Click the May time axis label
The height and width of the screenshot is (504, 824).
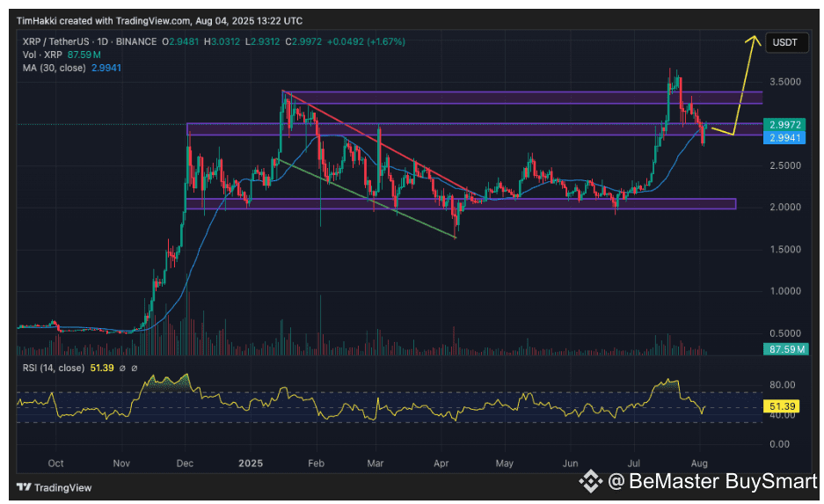505,464
